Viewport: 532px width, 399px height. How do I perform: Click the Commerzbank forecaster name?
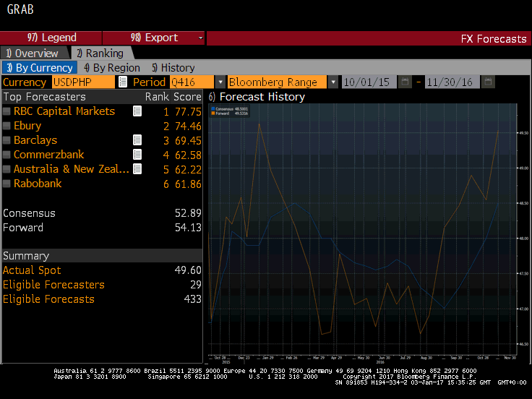click(x=48, y=155)
